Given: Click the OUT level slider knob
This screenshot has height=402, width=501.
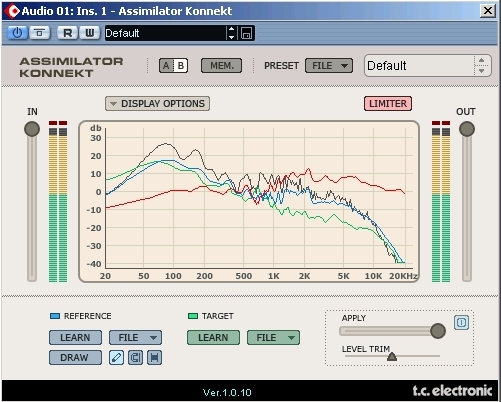Looking at the screenshot, I should tap(467, 129).
